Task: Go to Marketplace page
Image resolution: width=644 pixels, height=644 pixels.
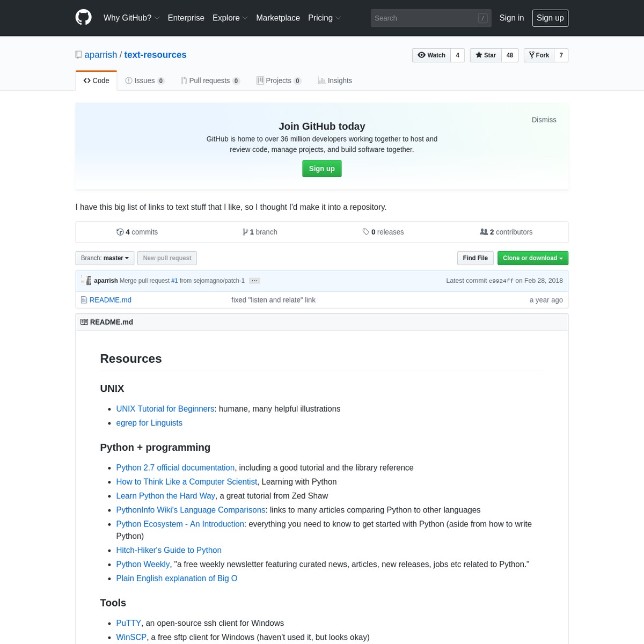Action: coord(278,18)
